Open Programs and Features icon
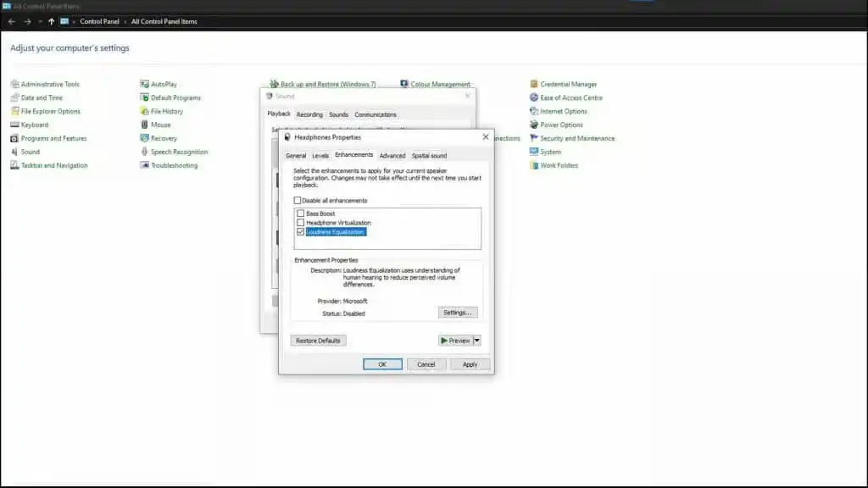The height and width of the screenshot is (488, 868). point(15,138)
